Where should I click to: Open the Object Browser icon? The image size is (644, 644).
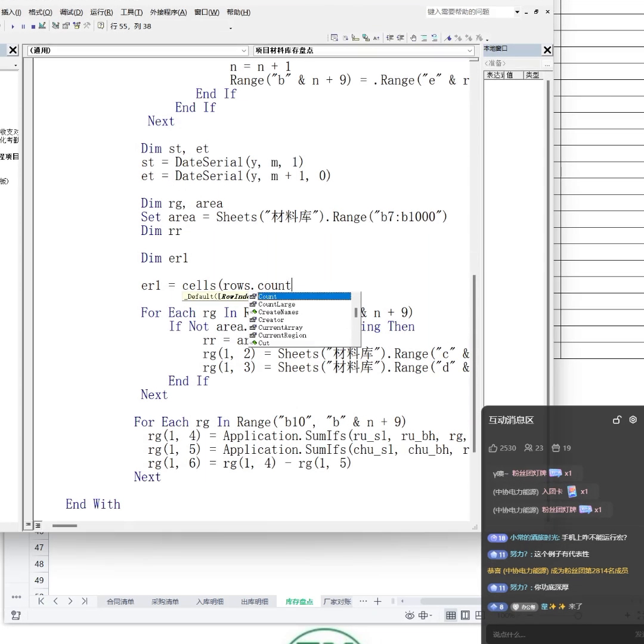click(76, 26)
